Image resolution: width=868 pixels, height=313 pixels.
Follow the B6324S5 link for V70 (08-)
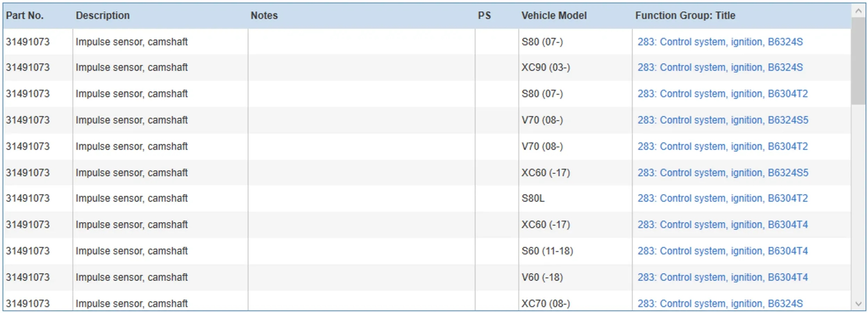click(x=723, y=120)
